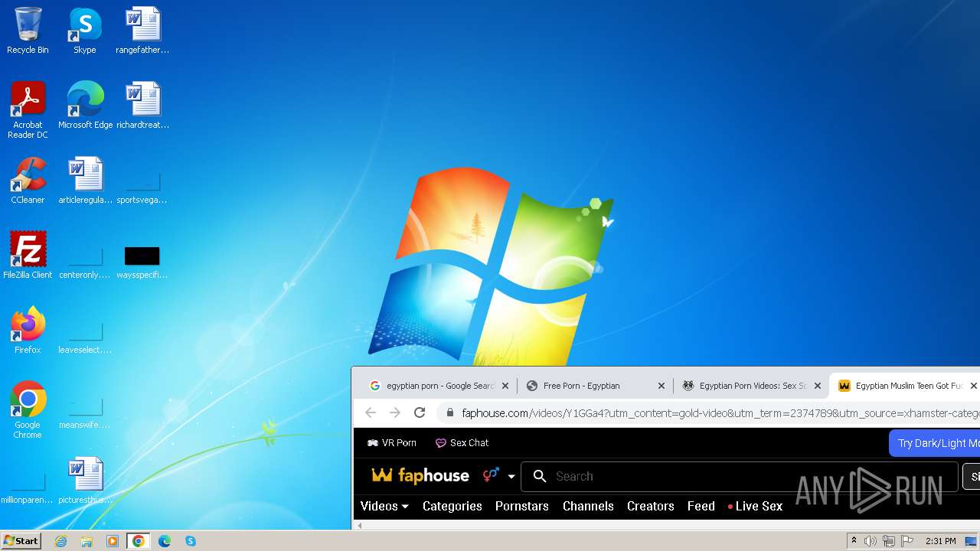Select the Google Chrome desktop shortcut
980x551 pixels.
(28, 410)
